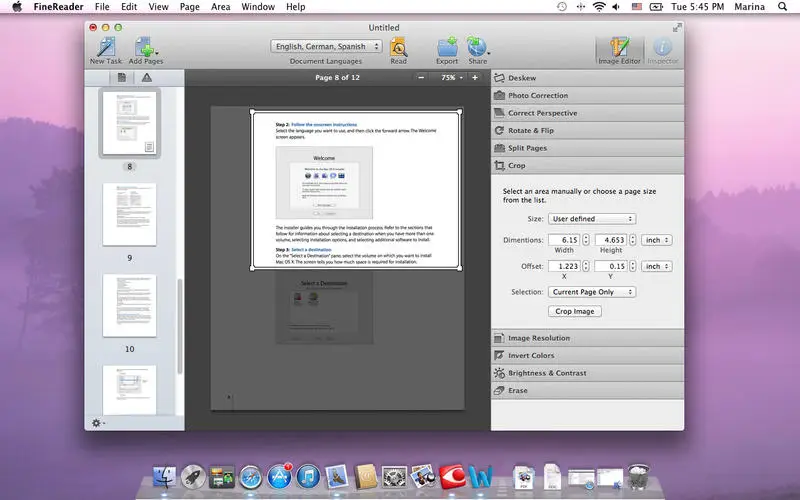Select page 9 thumbnail
This screenshot has width=800, height=500.
click(129, 214)
